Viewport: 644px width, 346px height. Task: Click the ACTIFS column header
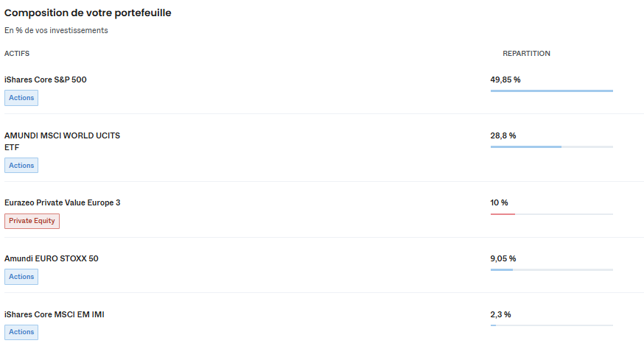coord(17,53)
